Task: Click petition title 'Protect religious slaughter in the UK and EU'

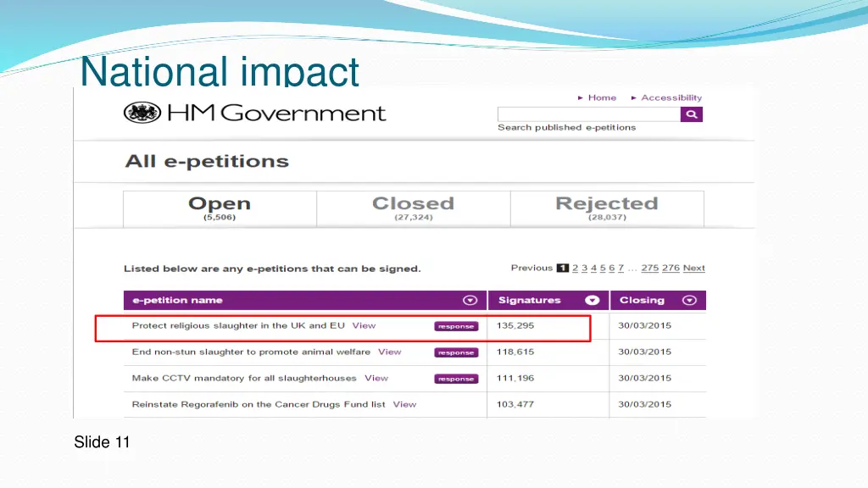Action: point(238,325)
